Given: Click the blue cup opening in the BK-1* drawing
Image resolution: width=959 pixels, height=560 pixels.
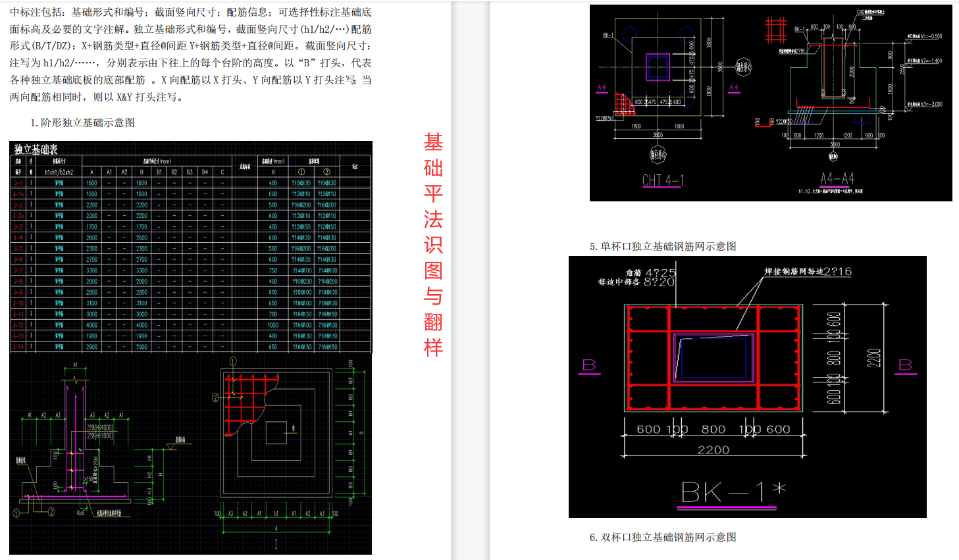Looking at the screenshot, I should coord(714,358).
